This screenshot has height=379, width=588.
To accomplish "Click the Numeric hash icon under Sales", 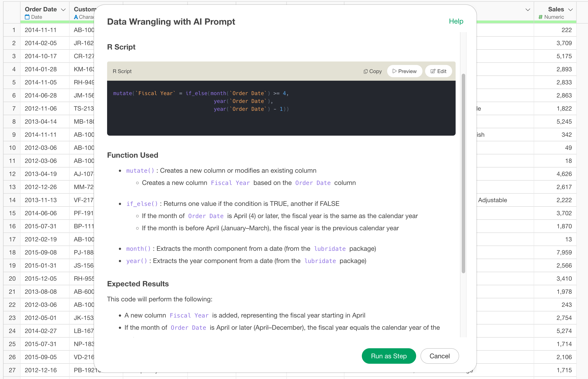I will (x=540, y=17).
